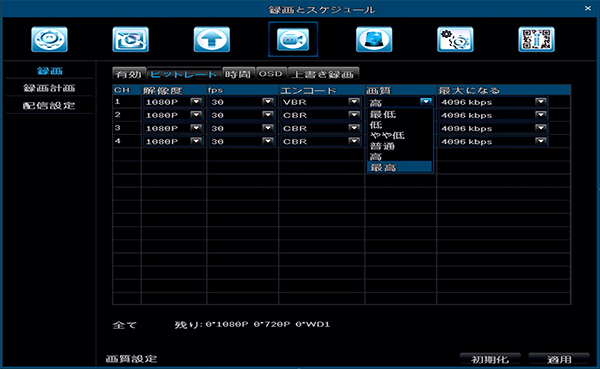This screenshot has height=369, width=600.
Task: Choose 最高 in the quality list
Action: tap(399, 167)
